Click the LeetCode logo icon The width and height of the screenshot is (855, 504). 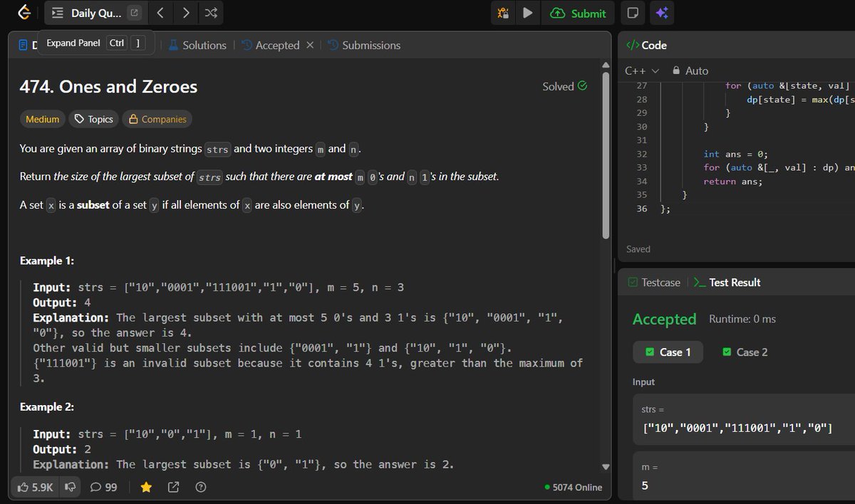point(24,12)
